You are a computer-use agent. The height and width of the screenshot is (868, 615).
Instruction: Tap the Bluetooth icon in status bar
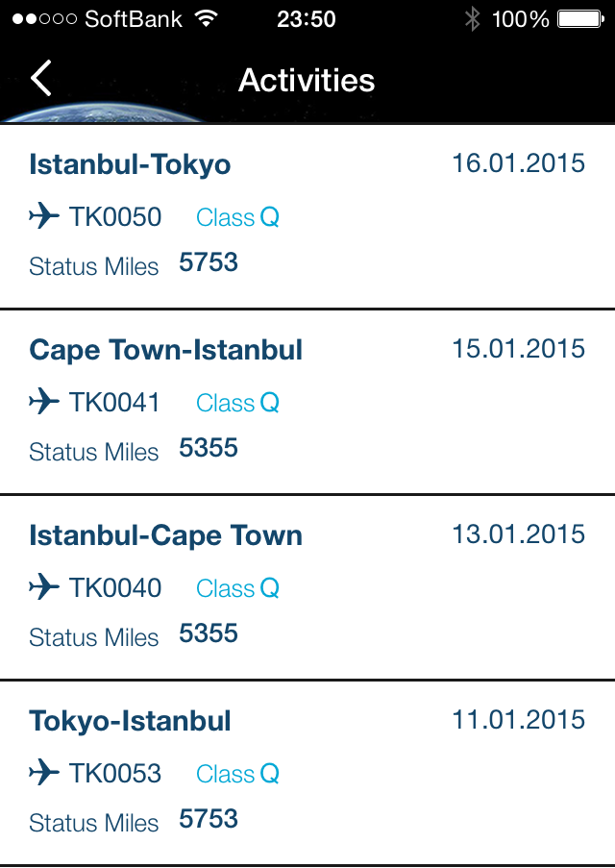point(472,18)
